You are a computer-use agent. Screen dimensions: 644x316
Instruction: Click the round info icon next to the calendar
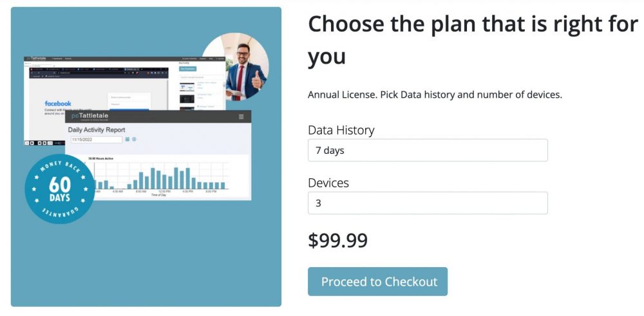(134, 140)
